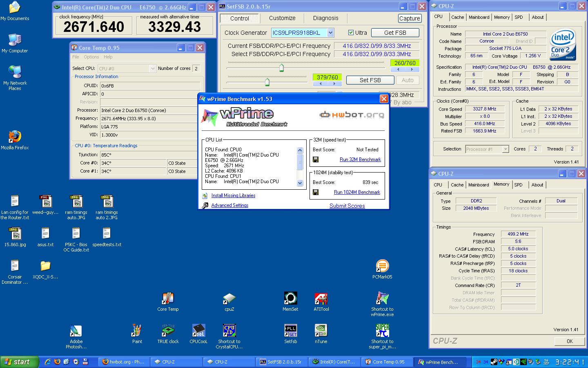The image size is (588, 368).
Task: Click Submit Scores link in wPrime
Action: (347, 206)
